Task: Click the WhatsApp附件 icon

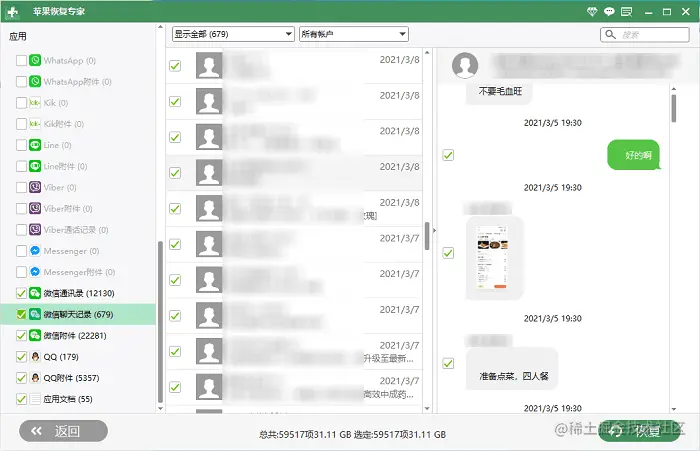Action: tap(35, 81)
